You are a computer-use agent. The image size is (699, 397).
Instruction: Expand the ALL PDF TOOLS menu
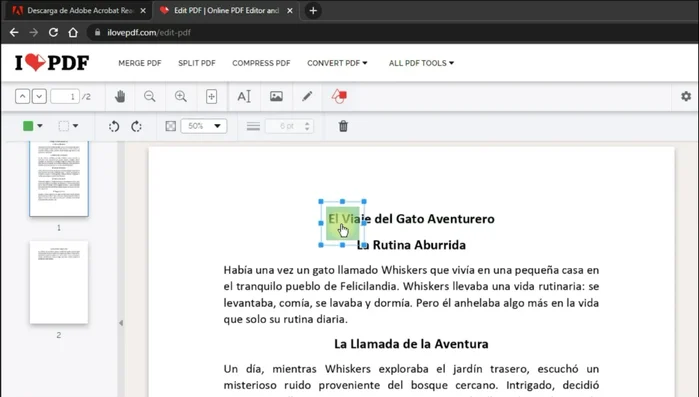pos(421,63)
